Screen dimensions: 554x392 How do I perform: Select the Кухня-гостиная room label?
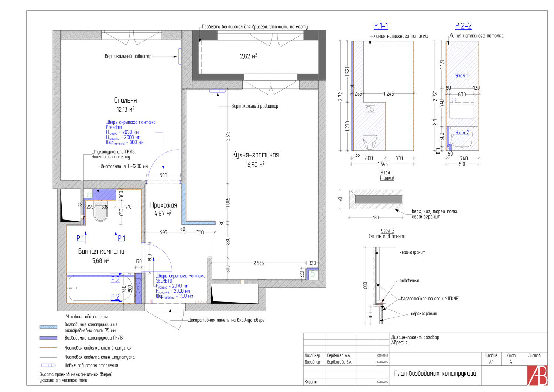pyautogui.click(x=255, y=155)
